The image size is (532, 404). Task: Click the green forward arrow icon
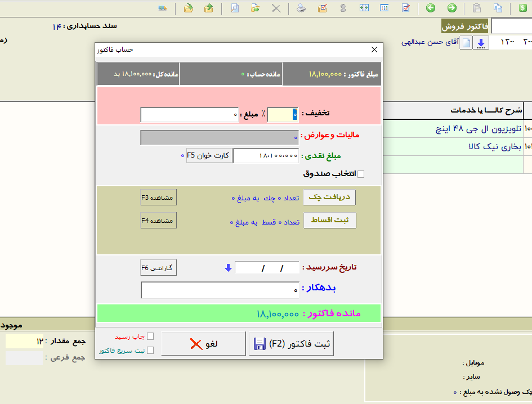click(x=451, y=8)
